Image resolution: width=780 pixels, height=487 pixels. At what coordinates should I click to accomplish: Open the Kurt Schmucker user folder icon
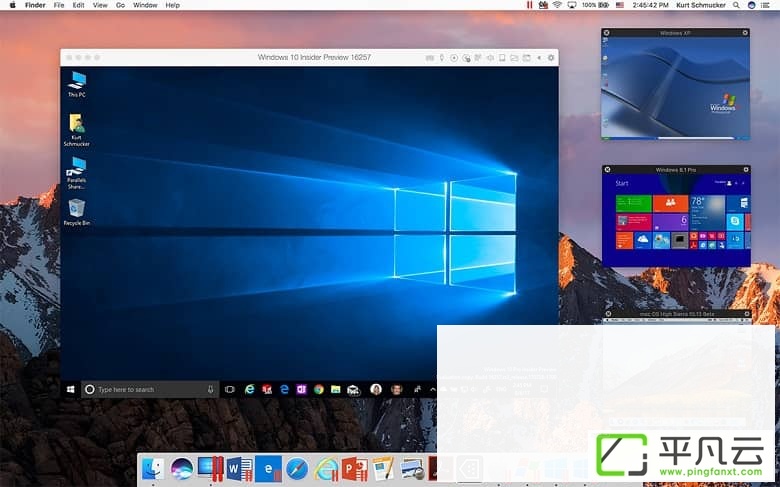pyautogui.click(x=77, y=130)
